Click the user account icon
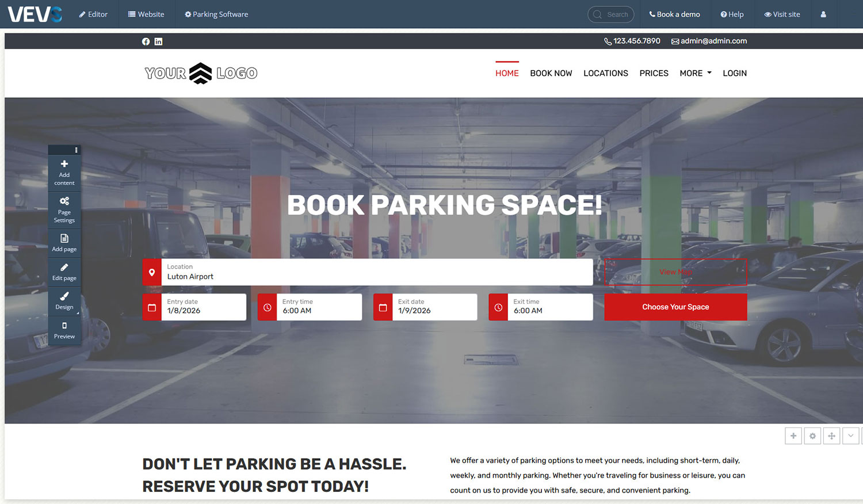Screen dimensions: 863x504 [x=823, y=14]
